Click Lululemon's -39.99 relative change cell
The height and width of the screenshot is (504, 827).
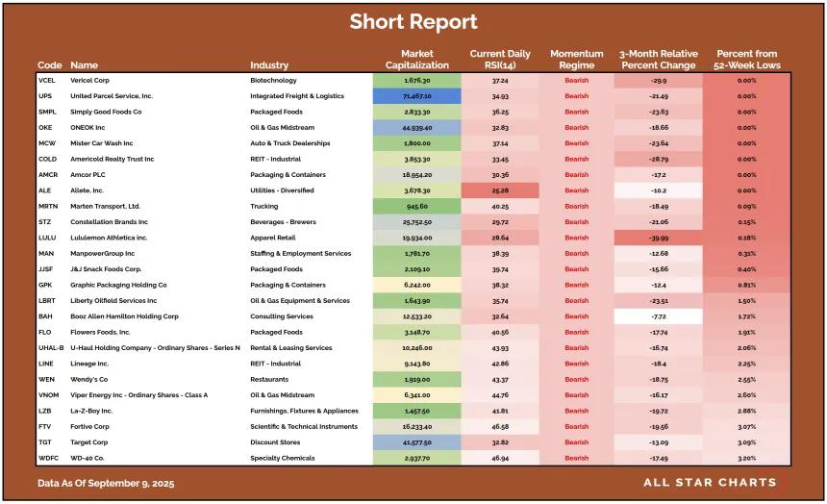658,238
